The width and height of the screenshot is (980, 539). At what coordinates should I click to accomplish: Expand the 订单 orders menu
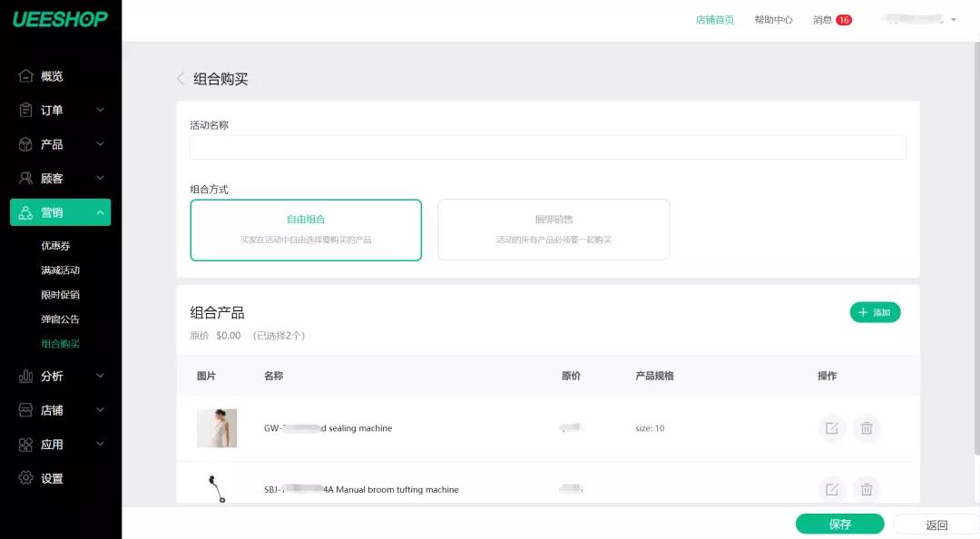pyautogui.click(x=61, y=110)
